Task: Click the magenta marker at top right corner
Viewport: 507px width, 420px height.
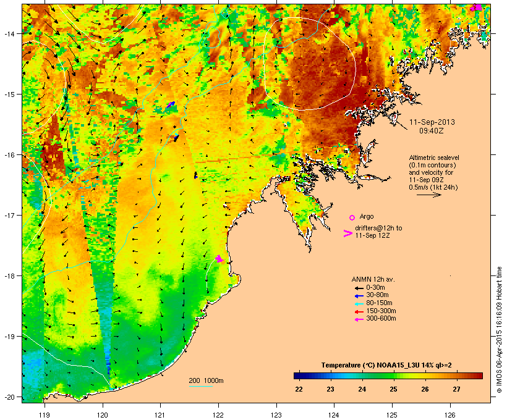Action: coord(475,7)
